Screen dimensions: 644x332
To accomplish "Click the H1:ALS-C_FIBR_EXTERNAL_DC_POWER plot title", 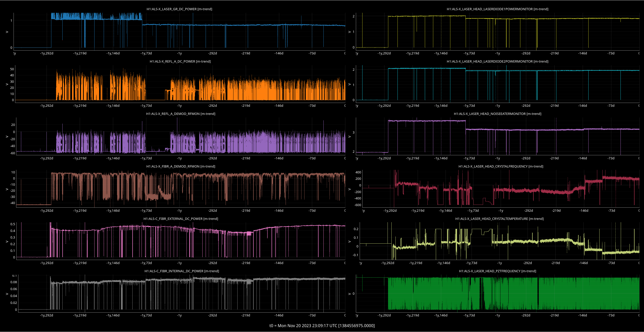I will pyautogui.click(x=181, y=219).
